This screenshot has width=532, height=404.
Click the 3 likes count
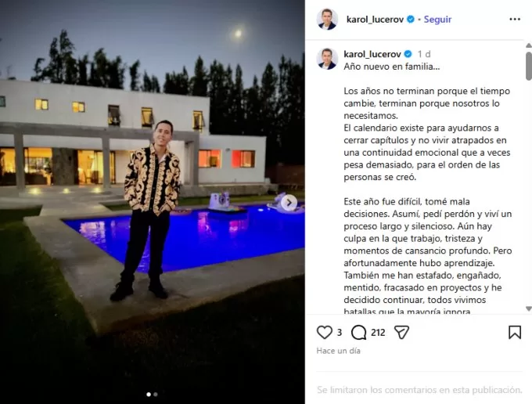point(340,333)
